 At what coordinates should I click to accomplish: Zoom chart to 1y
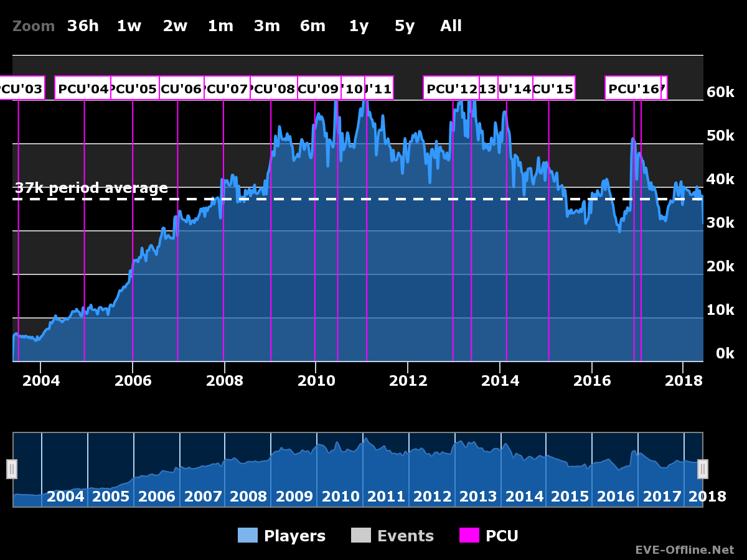point(359,26)
